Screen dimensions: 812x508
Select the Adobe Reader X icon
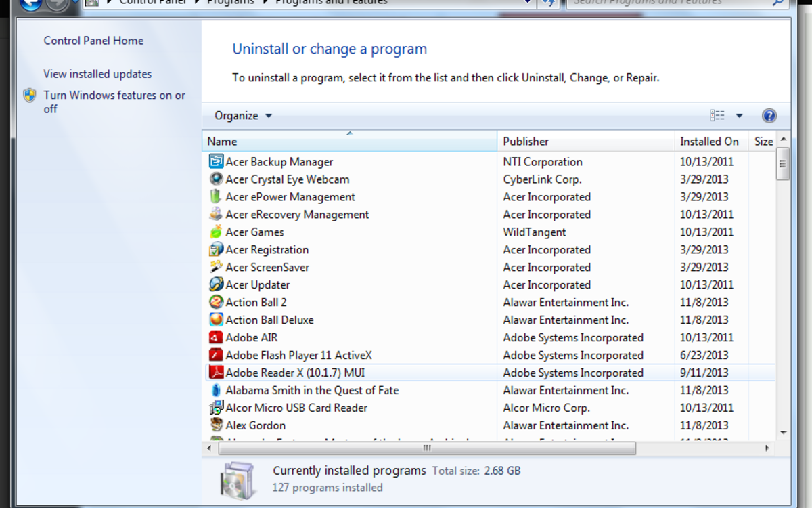click(216, 373)
